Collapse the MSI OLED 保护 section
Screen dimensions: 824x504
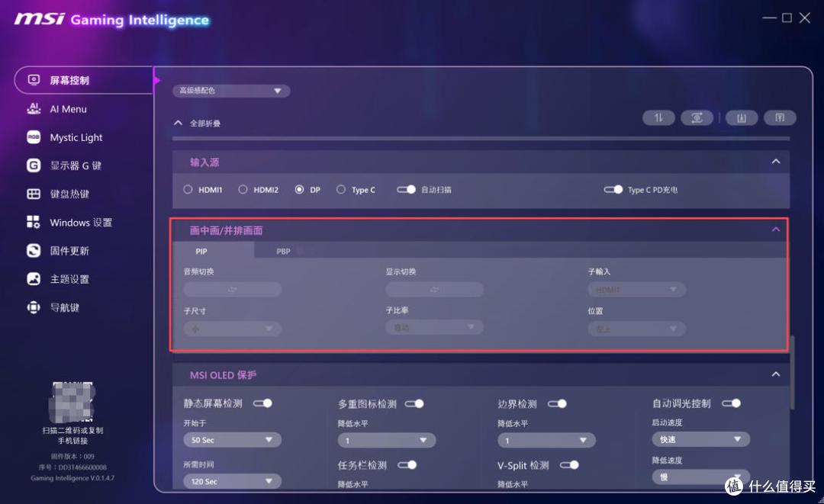pyautogui.click(x=776, y=374)
